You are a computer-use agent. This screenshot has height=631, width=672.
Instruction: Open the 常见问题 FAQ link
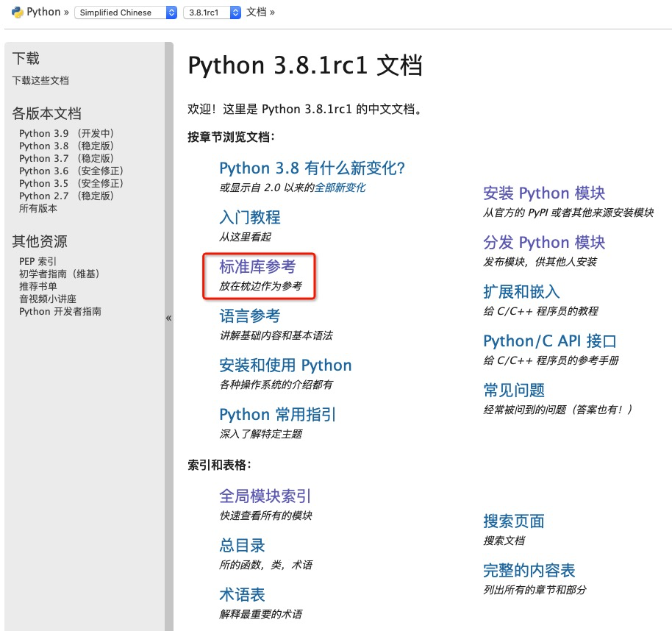point(514,390)
